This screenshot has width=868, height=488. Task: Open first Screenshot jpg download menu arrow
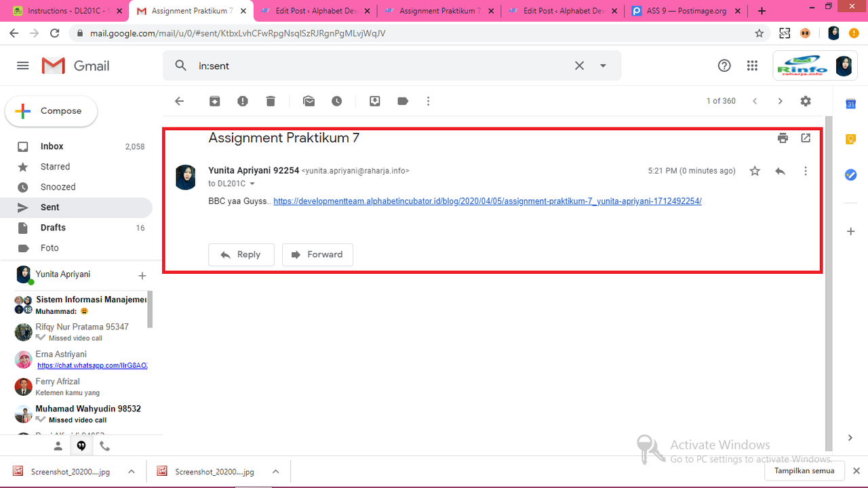click(132, 472)
